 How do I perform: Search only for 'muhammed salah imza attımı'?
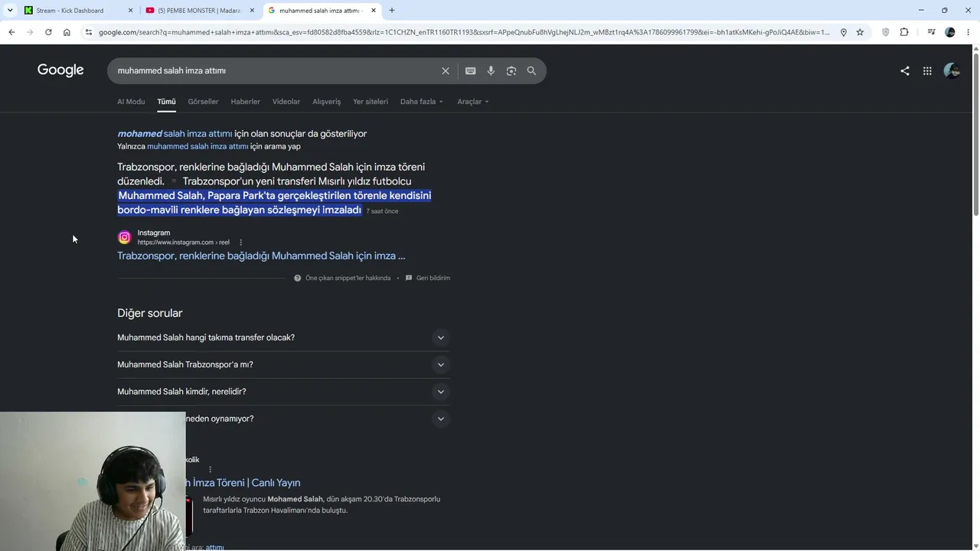coord(198,146)
